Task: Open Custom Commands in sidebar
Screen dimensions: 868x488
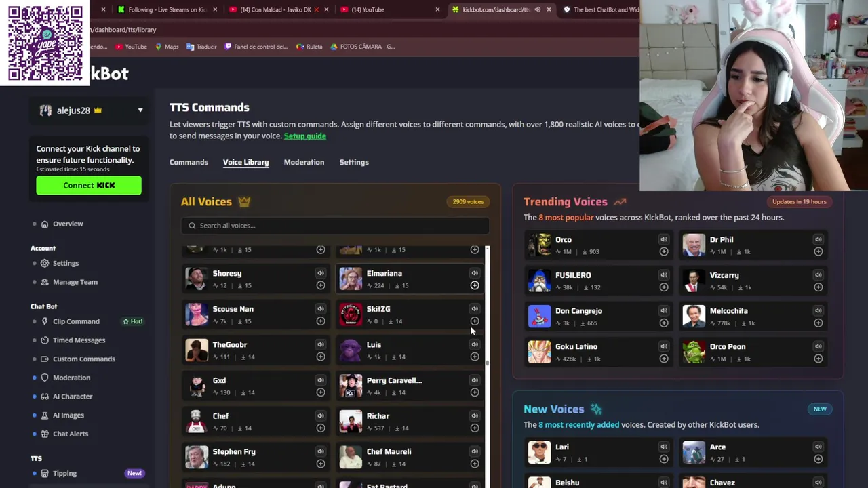Action: pyautogui.click(x=84, y=359)
